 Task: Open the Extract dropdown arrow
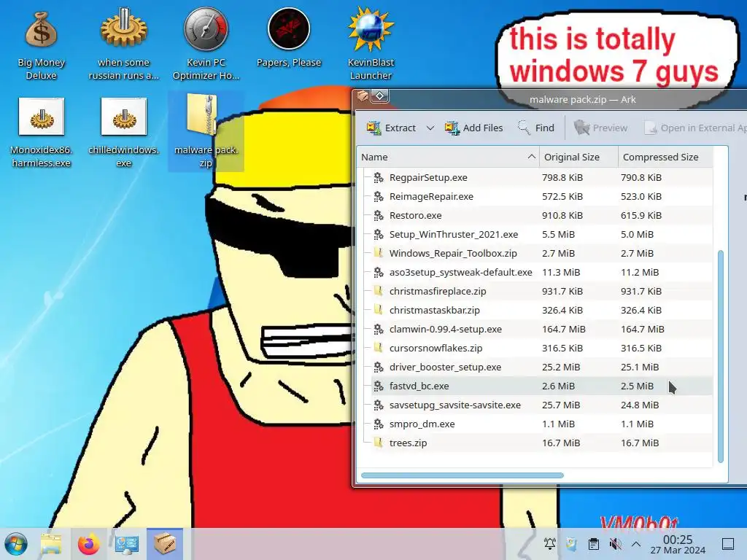click(x=430, y=128)
